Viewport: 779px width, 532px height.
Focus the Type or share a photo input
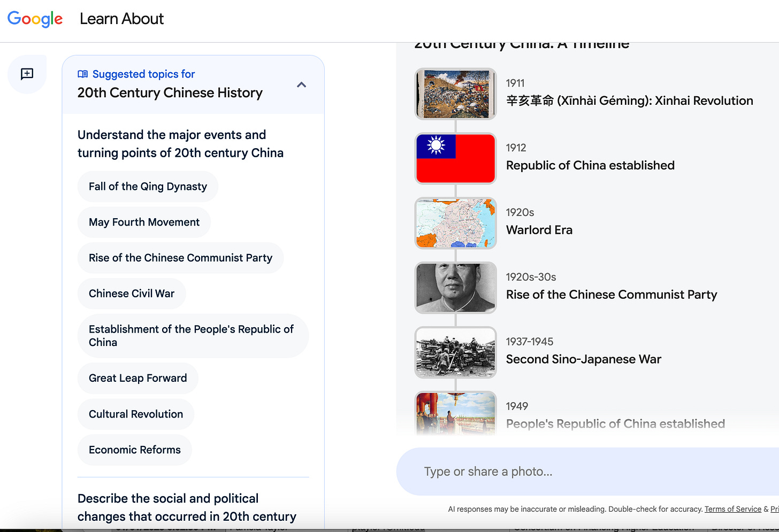[587, 472]
